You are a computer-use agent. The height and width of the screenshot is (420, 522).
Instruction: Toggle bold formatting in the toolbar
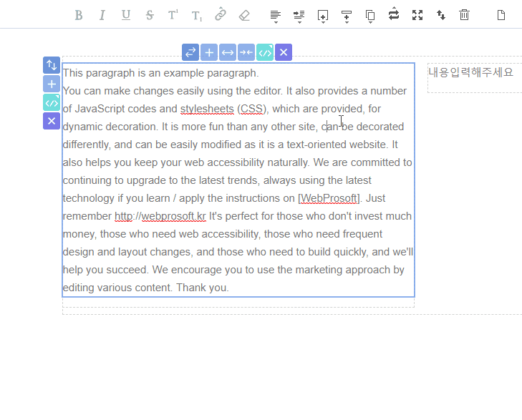(x=79, y=15)
